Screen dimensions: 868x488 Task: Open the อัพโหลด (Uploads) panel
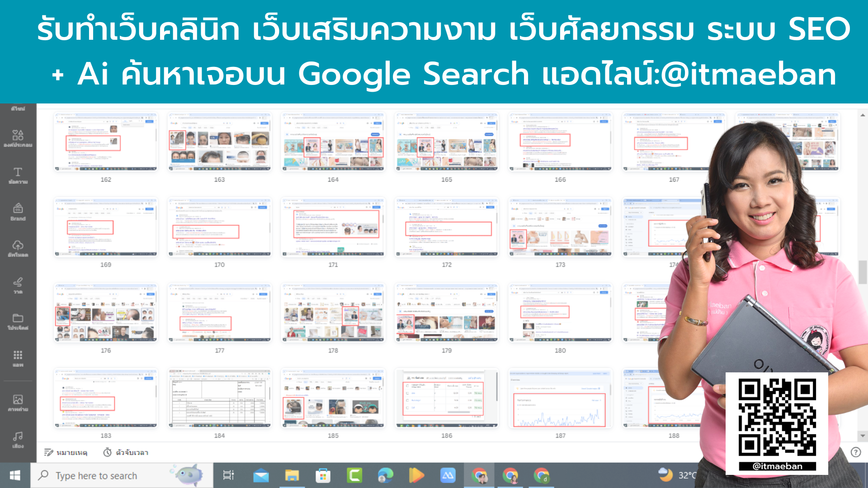[x=18, y=248]
